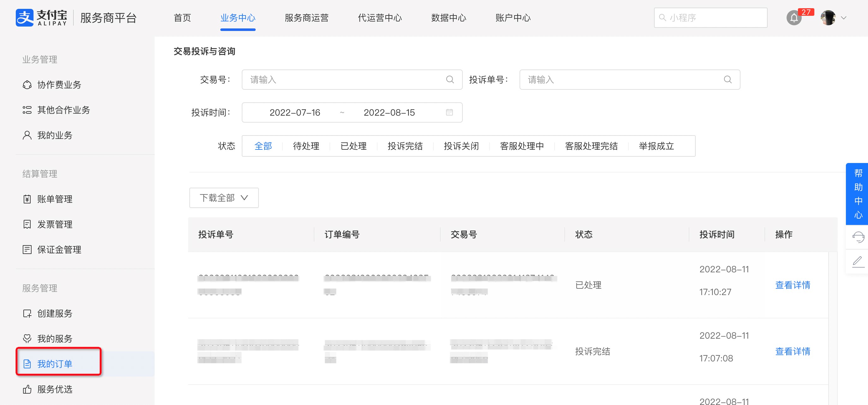Click the user avatar picture
Image resolution: width=868 pixels, height=405 pixels.
[828, 18]
